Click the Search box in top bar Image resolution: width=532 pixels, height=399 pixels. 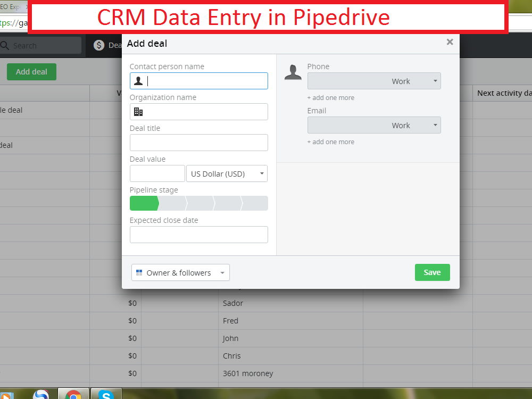tap(41, 45)
